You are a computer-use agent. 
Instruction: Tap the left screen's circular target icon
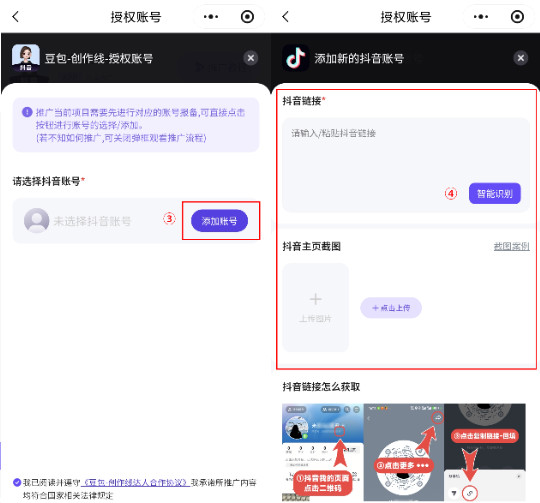247,17
